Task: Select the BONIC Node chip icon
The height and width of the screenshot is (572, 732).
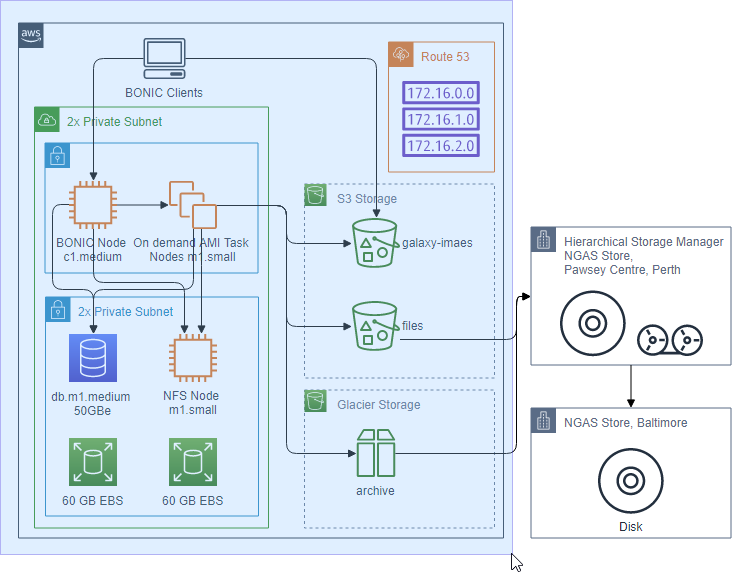Action: 93,205
